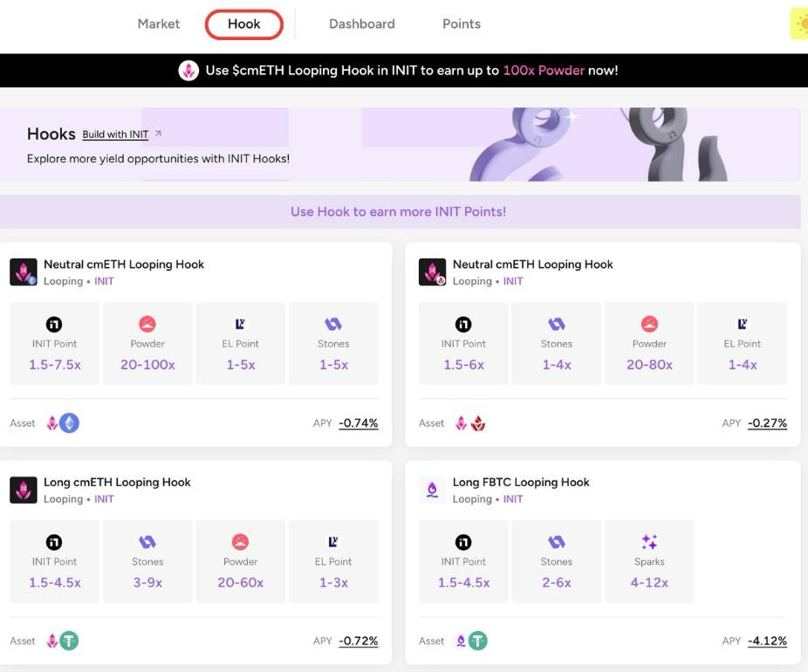Click the Stones icon in first hook card

(333, 325)
